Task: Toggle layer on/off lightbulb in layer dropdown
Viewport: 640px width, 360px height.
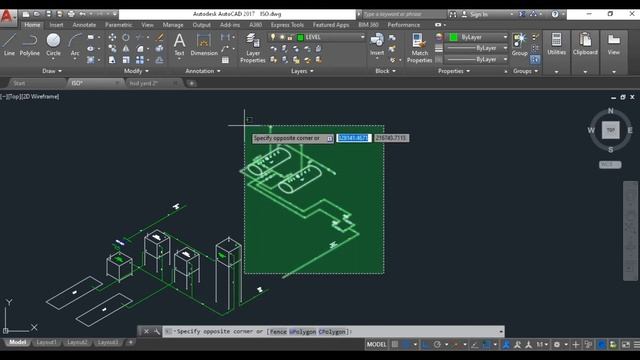Action: tap(273, 37)
